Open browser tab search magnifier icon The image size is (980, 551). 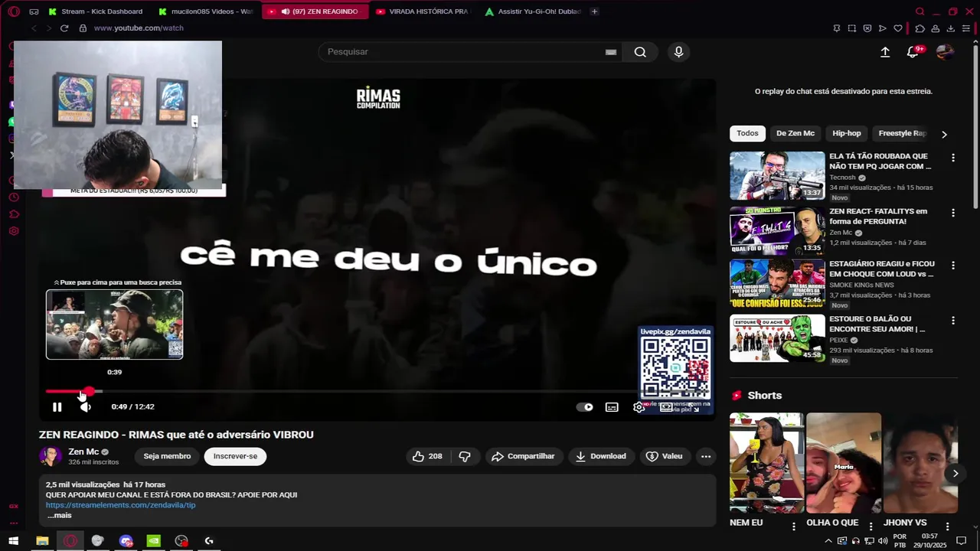click(920, 11)
